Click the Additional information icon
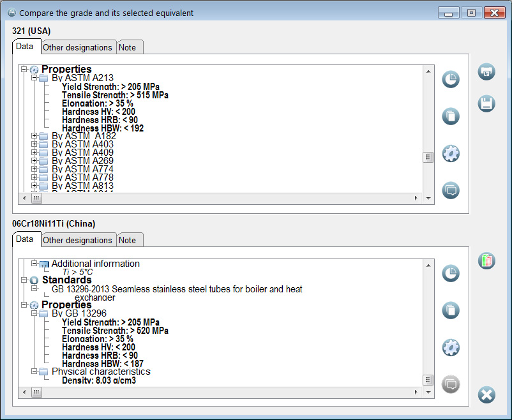This screenshot has width=512, height=420. 44,264
